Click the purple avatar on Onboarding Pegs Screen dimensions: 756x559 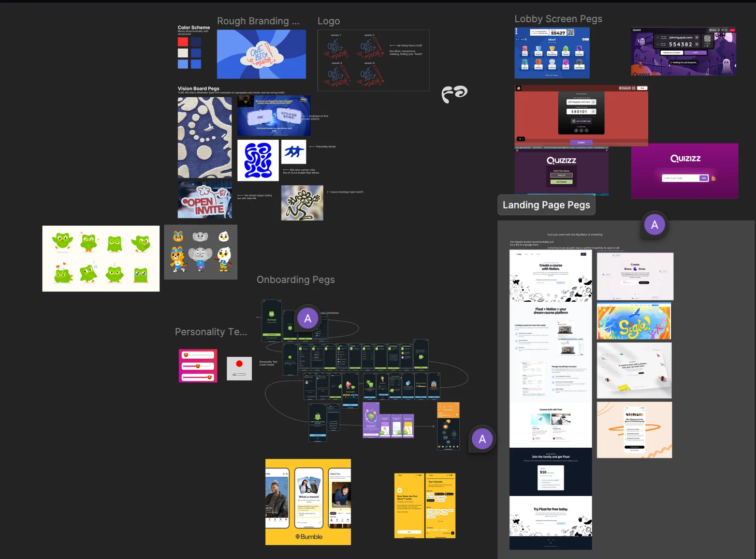pyautogui.click(x=308, y=318)
